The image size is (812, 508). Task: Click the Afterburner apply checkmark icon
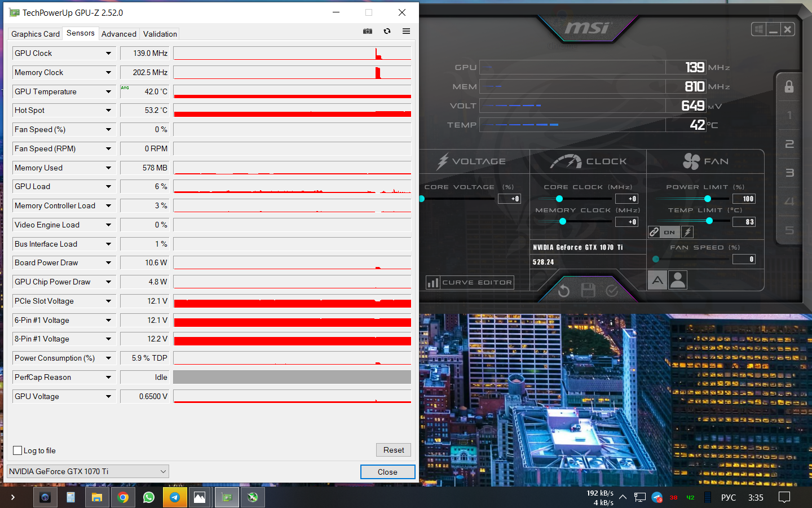pos(612,291)
